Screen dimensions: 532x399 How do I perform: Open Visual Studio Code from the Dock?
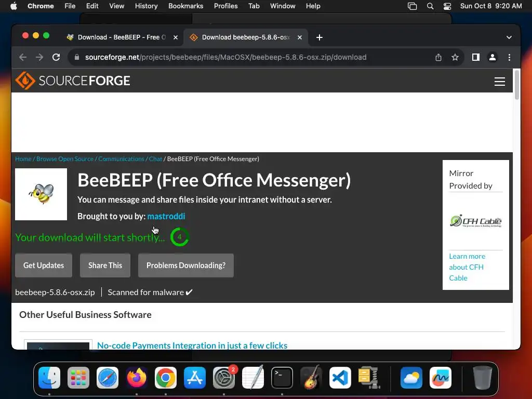(x=340, y=378)
